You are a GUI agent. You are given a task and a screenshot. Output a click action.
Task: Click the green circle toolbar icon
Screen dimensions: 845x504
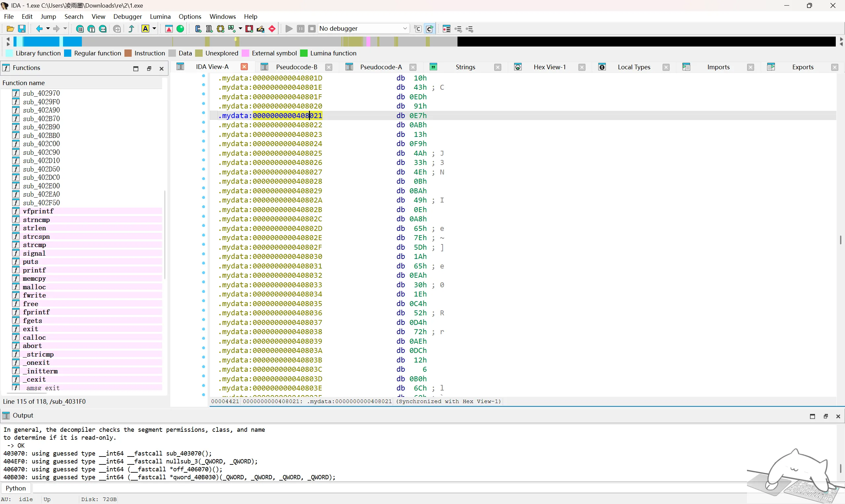[181, 29]
